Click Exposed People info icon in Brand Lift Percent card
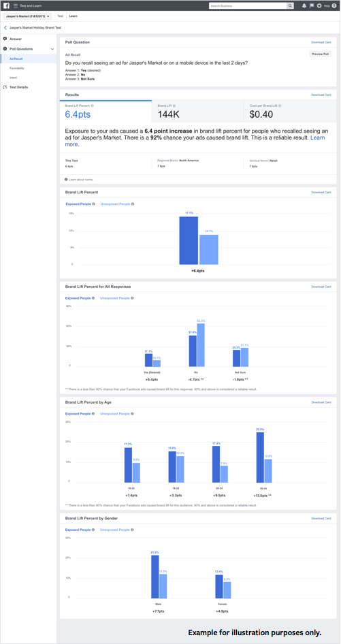This screenshot has width=341, height=644. [x=93, y=204]
